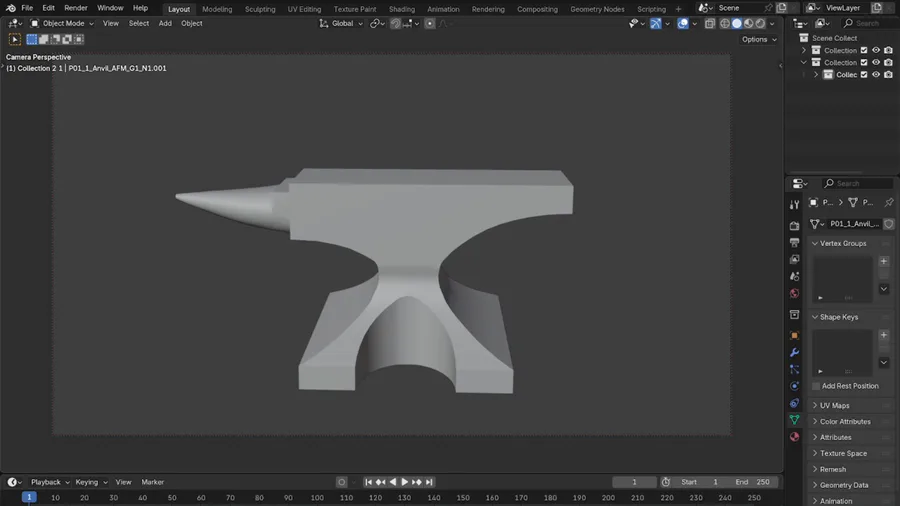Enable Add Rest Position checkbox

pos(816,386)
